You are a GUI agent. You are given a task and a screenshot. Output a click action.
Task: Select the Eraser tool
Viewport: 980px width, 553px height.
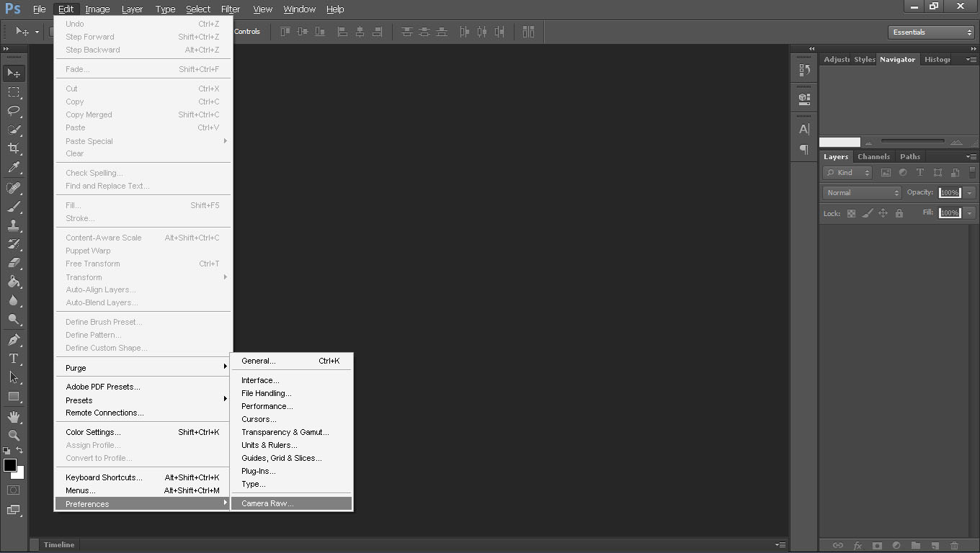pyautogui.click(x=14, y=263)
